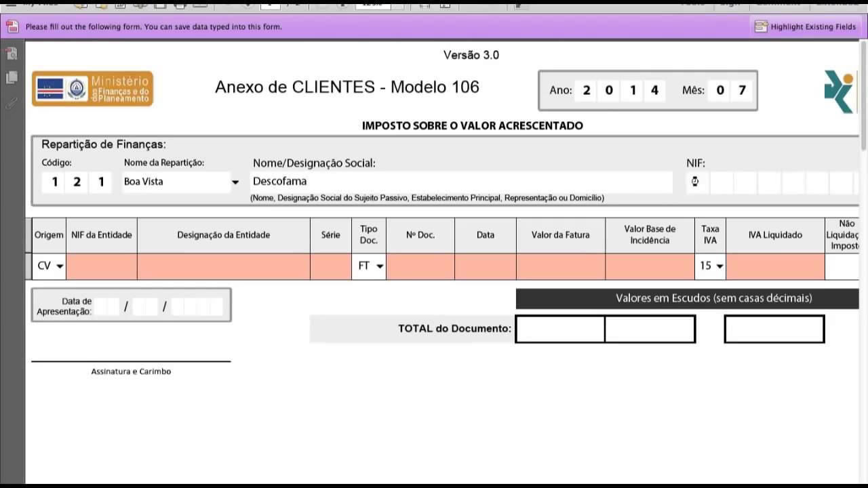
Task: Click the Designação da Entidade cell
Action: tap(223, 266)
